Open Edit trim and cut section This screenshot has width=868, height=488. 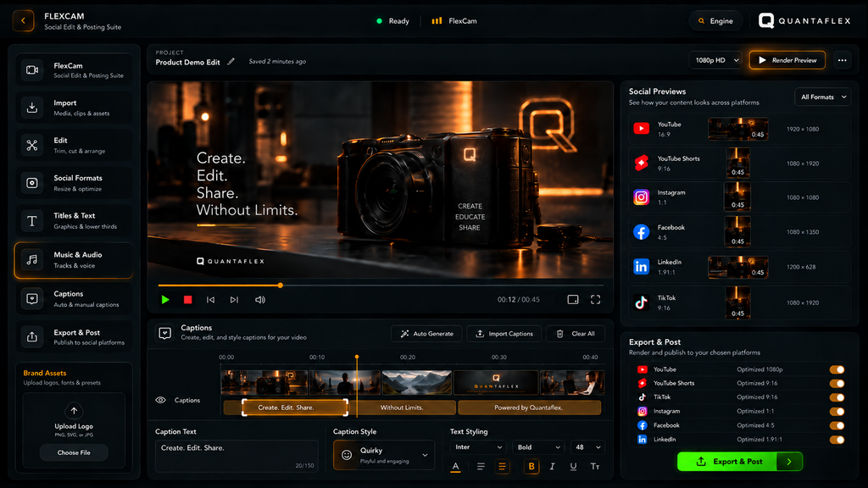pos(74,145)
